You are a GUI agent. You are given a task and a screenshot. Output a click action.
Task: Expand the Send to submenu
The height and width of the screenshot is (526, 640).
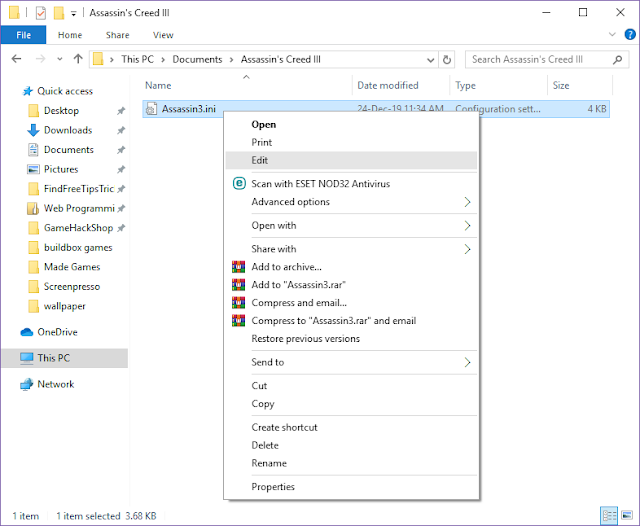coord(351,362)
